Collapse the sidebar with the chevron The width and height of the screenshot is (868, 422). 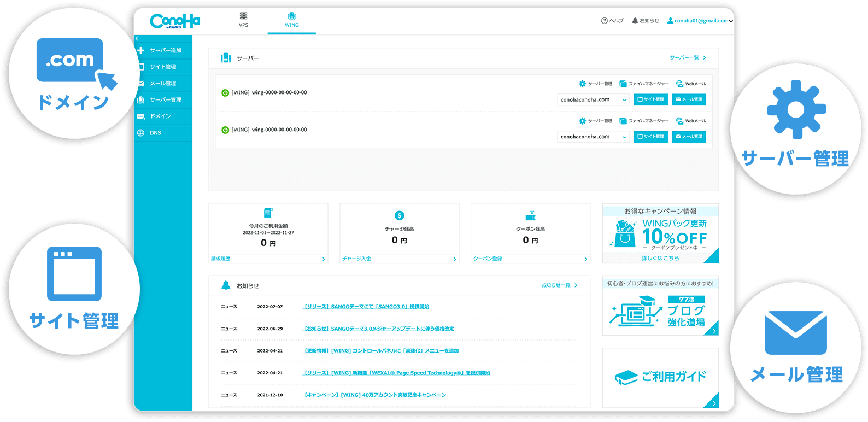tap(137, 39)
